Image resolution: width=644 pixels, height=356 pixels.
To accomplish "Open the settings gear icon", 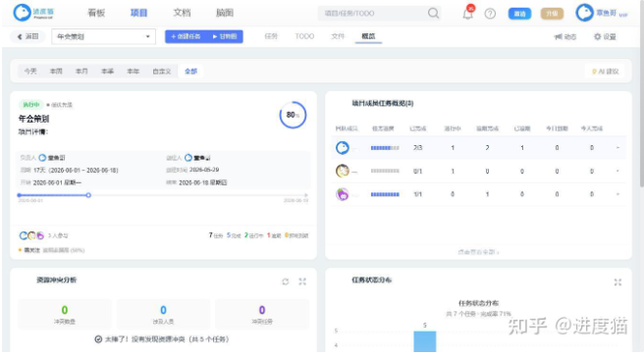I will [598, 36].
